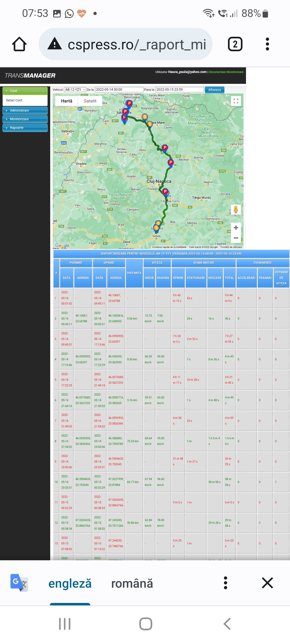This screenshot has height=644, width=290.
Task: Toggle fullscreen view on the map
Action: [236, 101]
